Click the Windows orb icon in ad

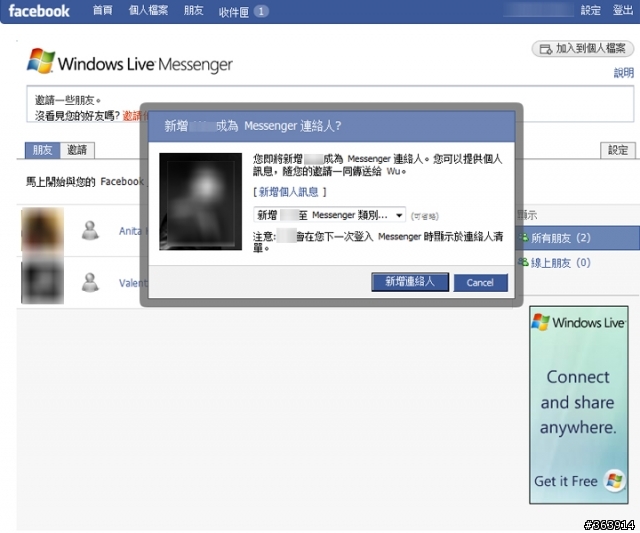tap(615, 480)
